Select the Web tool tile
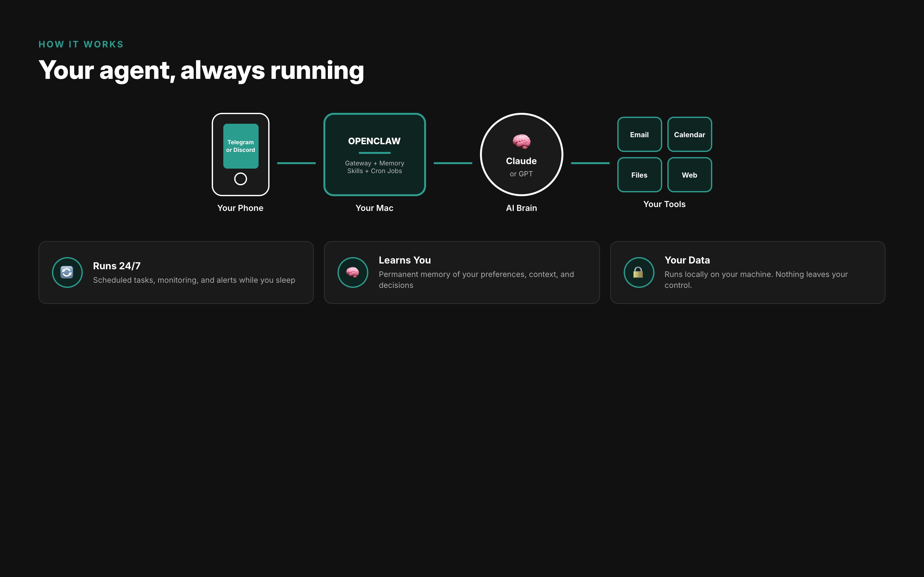Image resolution: width=924 pixels, height=577 pixels. point(689,175)
